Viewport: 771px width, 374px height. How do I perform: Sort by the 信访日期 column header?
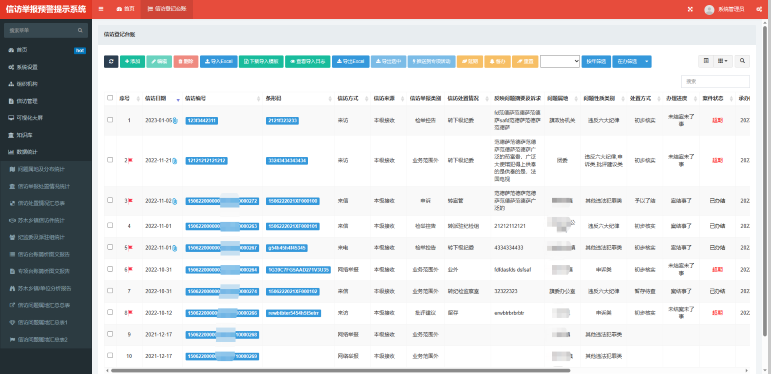(162, 98)
